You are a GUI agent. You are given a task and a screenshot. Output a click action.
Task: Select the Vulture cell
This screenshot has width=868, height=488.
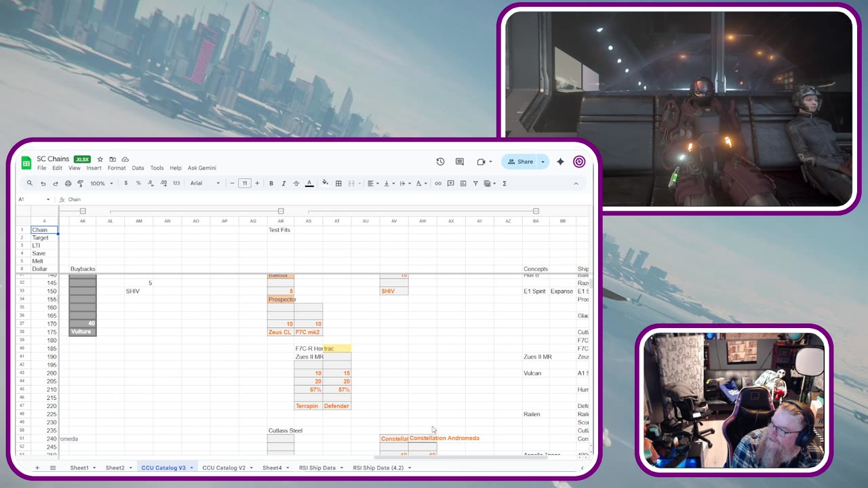(83, 332)
